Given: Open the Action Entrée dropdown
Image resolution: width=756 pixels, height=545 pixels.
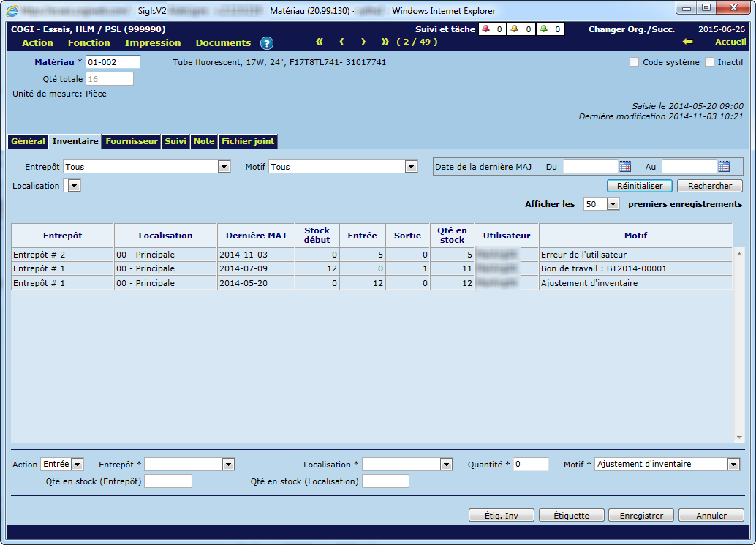Looking at the screenshot, I should pyautogui.click(x=78, y=465).
